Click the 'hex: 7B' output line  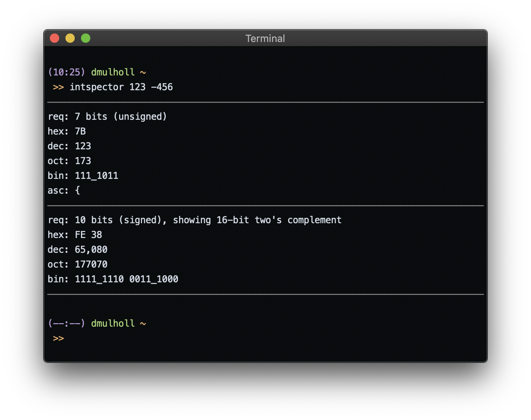(x=67, y=131)
